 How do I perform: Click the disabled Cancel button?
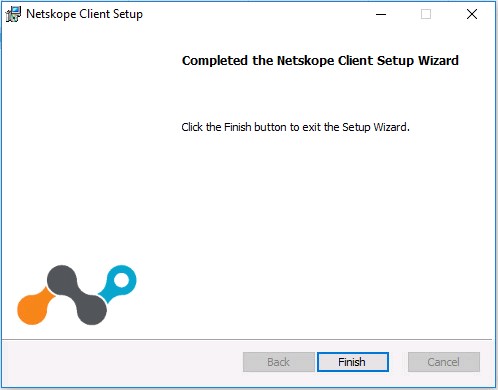[x=444, y=362]
